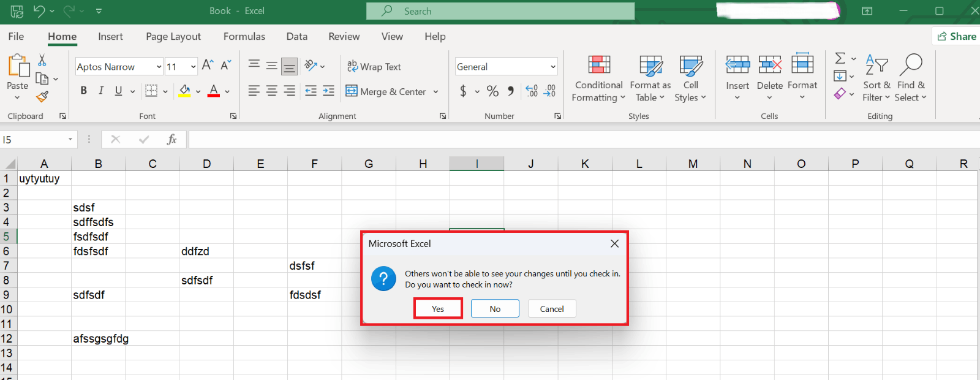The height and width of the screenshot is (380, 980).
Task: Click the Redo arrow icon
Action: coord(69,10)
